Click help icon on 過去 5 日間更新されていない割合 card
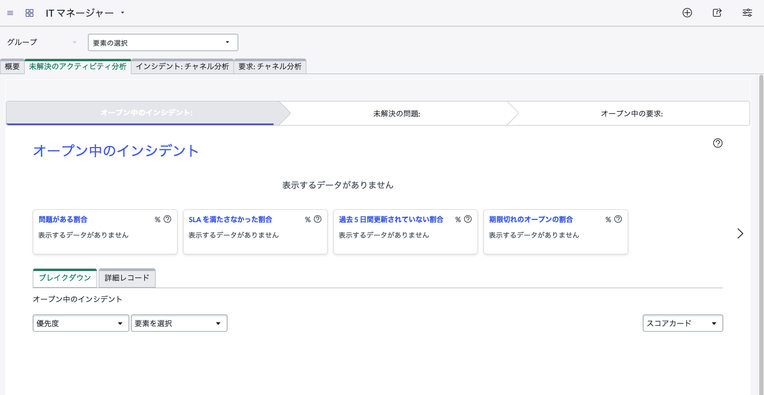This screenshot has height=395, width=764. 468,219
